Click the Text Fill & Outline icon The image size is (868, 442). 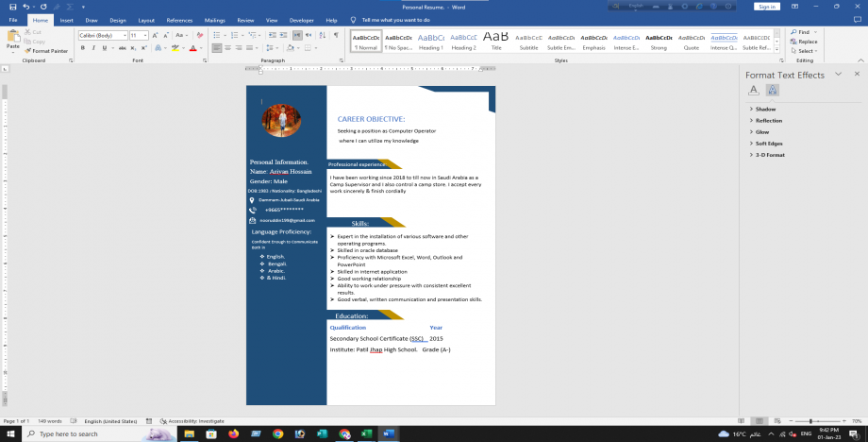tap(754, 91)
